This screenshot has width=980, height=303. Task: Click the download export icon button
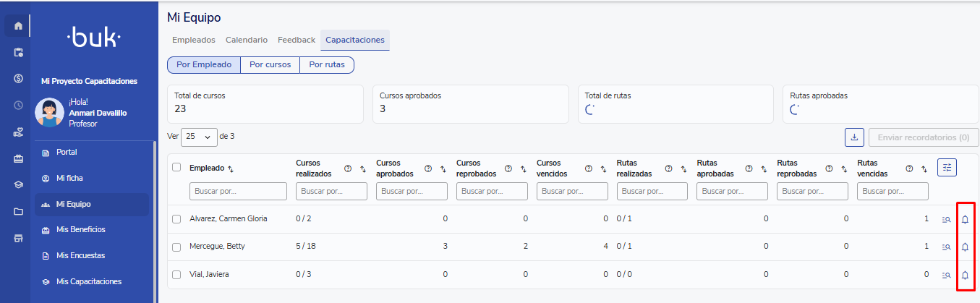coord(854,137)
